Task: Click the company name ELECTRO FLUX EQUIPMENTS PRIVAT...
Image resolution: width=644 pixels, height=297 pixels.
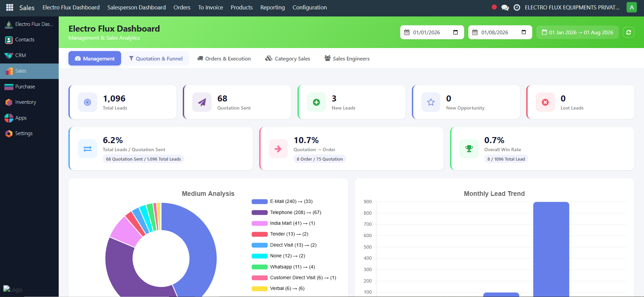Action: tap(572, 7)
